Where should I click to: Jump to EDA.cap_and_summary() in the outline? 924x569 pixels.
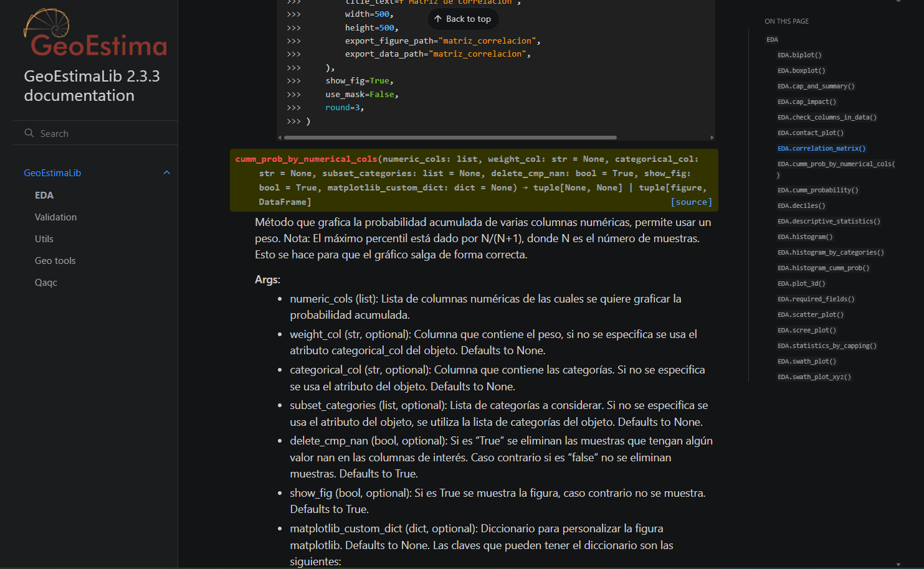click(816, 86)
